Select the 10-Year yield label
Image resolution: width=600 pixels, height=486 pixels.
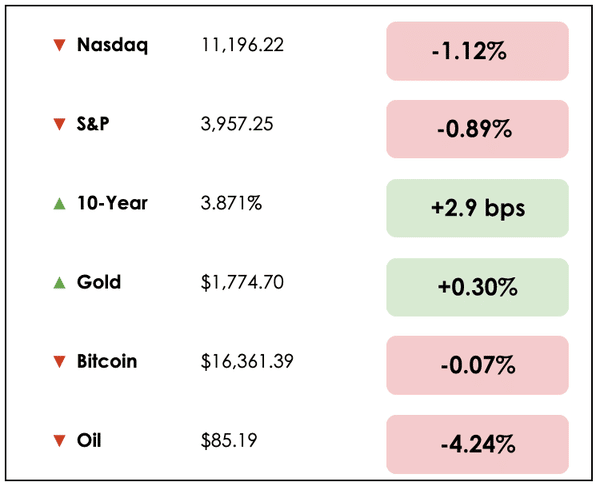point(112,204)
